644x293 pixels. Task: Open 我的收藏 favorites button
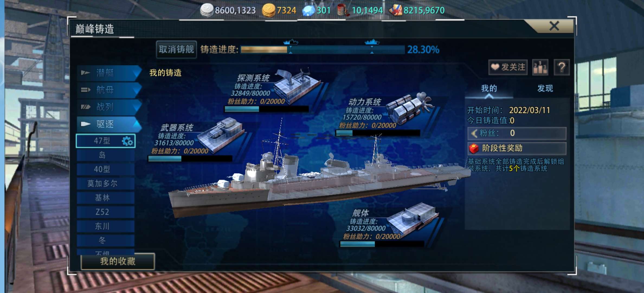click(x=118, y=261)
